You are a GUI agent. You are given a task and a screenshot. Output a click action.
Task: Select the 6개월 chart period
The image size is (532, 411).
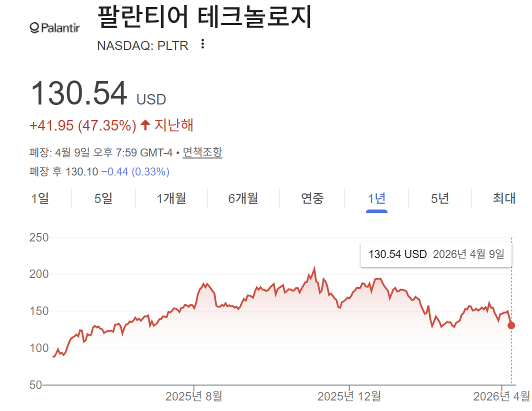click(x=243, y=198)
